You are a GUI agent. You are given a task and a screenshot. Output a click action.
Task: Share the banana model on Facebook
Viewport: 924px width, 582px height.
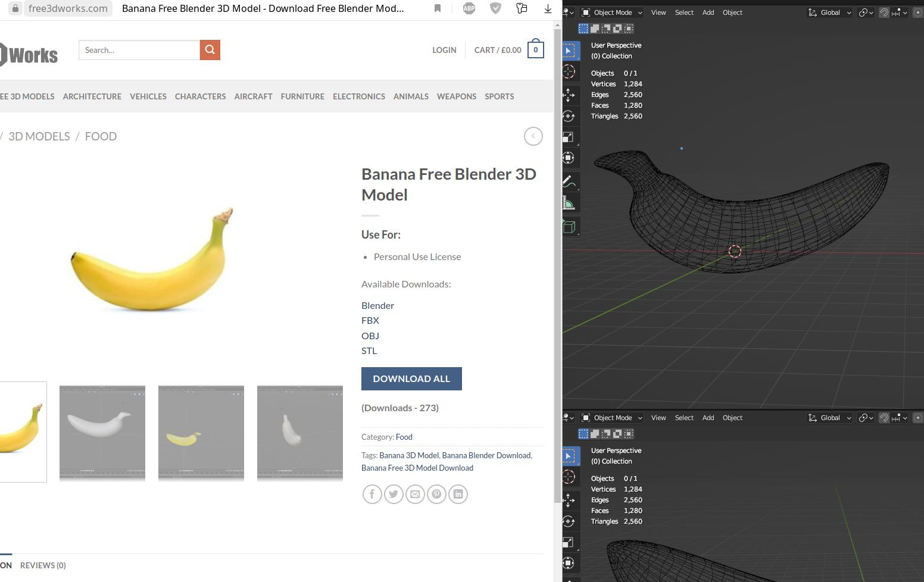pyautogui.click(x=372, y=494)
